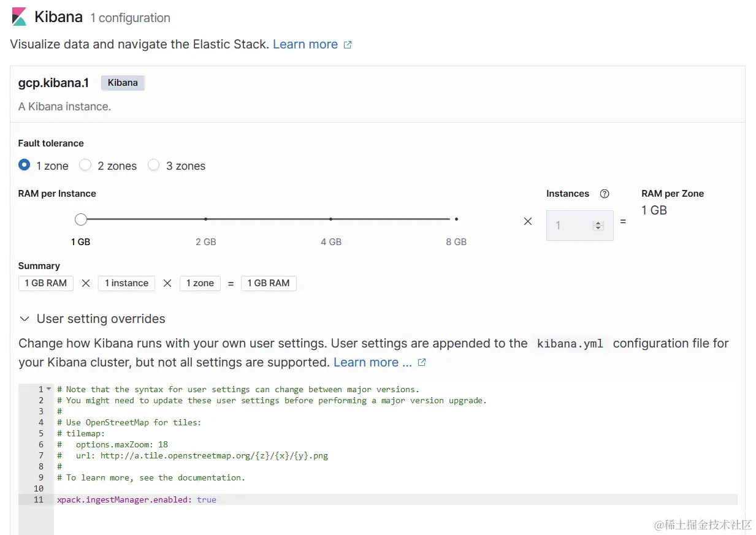The width and height of the screenshot is (756, 535).
Task: Collapse the User setting overrides section
Action: 25,319
